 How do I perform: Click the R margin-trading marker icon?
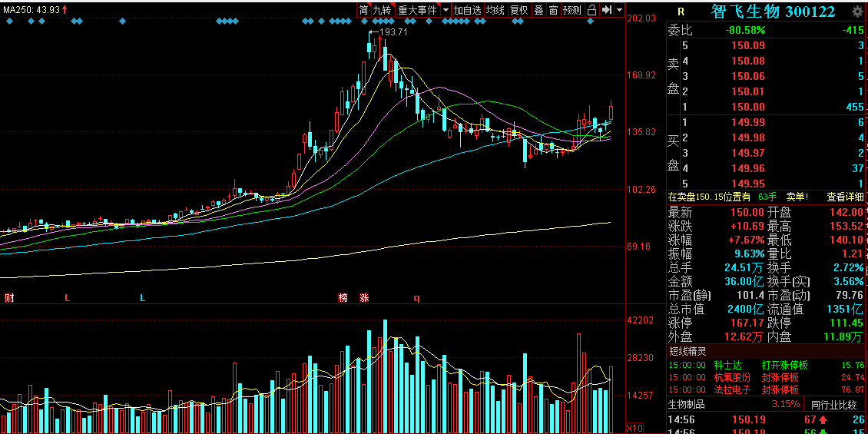point(681,12)
